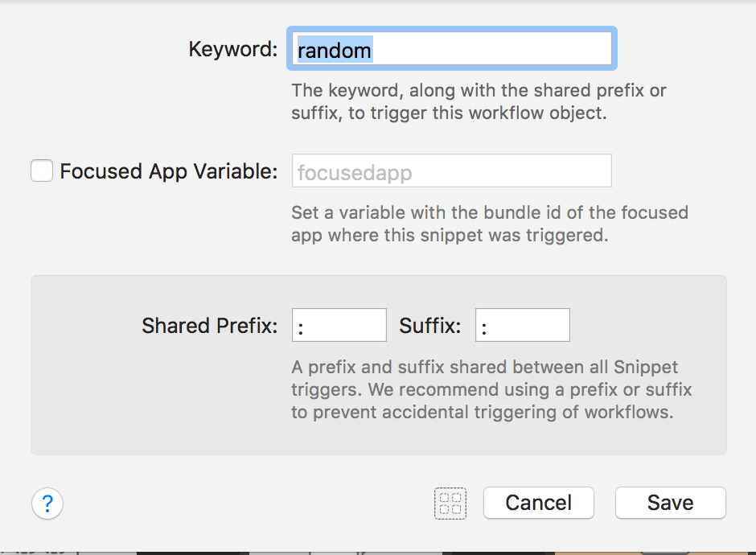This screenshot has width=756, height=555.
Task: Click the focusedapp placeholder text field
Action: 451,171
